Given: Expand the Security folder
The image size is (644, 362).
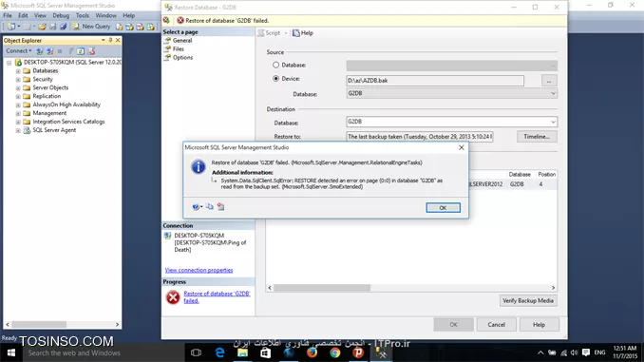Looking at the screenshot, I should point(18,79).
